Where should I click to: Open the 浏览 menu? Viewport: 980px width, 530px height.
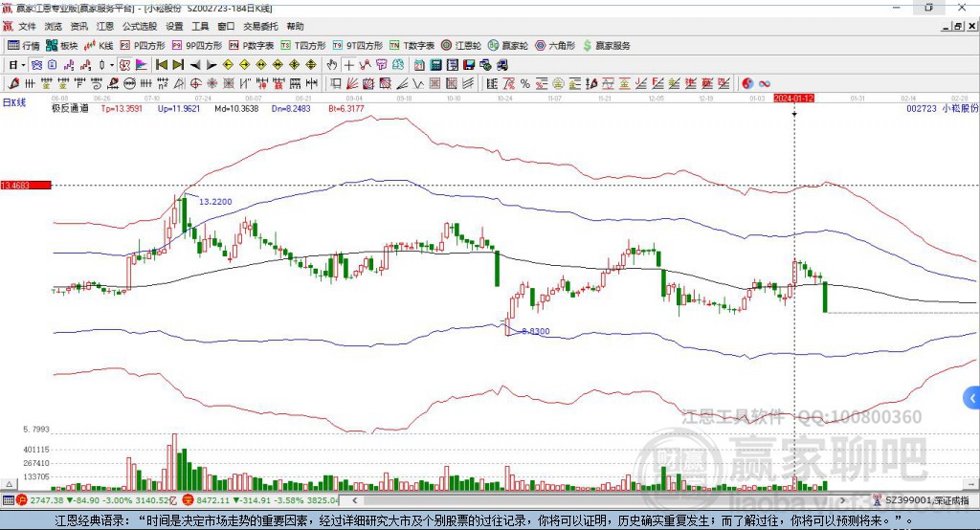click(54, 26)
